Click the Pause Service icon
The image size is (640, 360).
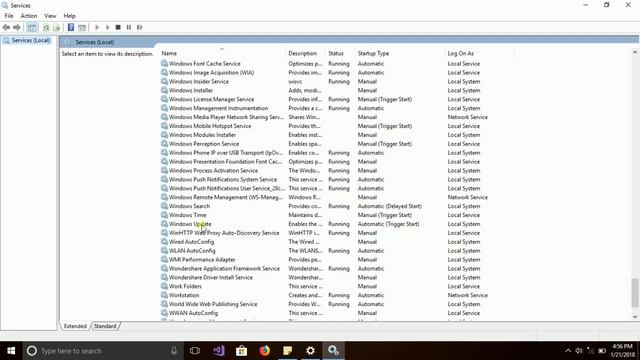[129, 27]
